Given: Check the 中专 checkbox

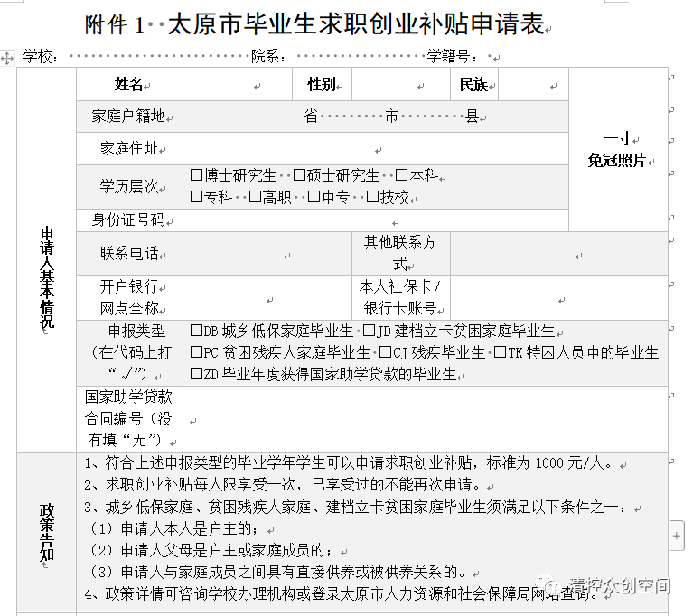Looking at the screenshot, I should click(314, 196).
